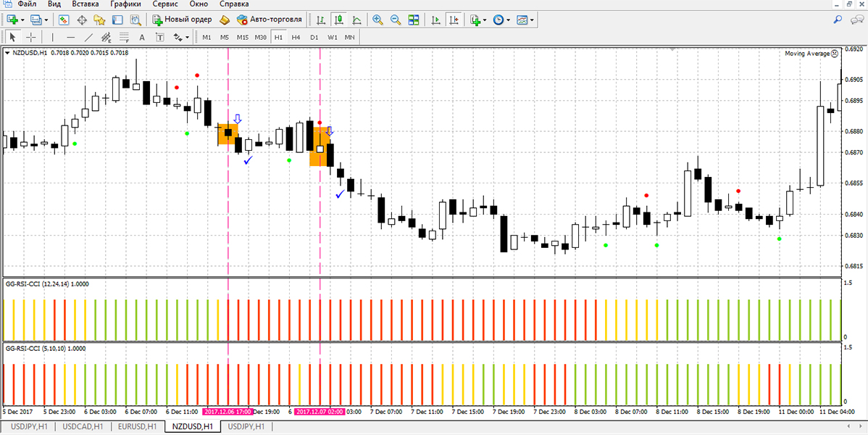Zoom out of the chart

pos(395,20)
